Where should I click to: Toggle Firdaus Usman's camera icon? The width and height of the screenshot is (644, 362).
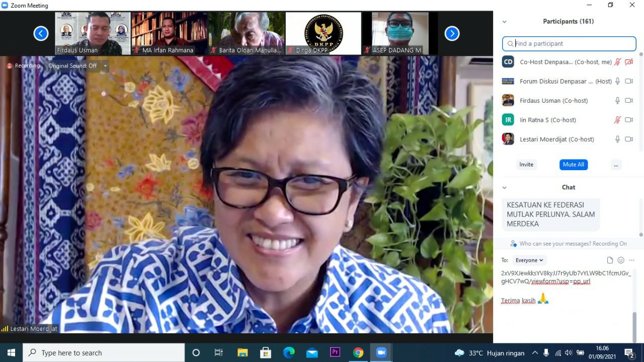coord(629,100)
